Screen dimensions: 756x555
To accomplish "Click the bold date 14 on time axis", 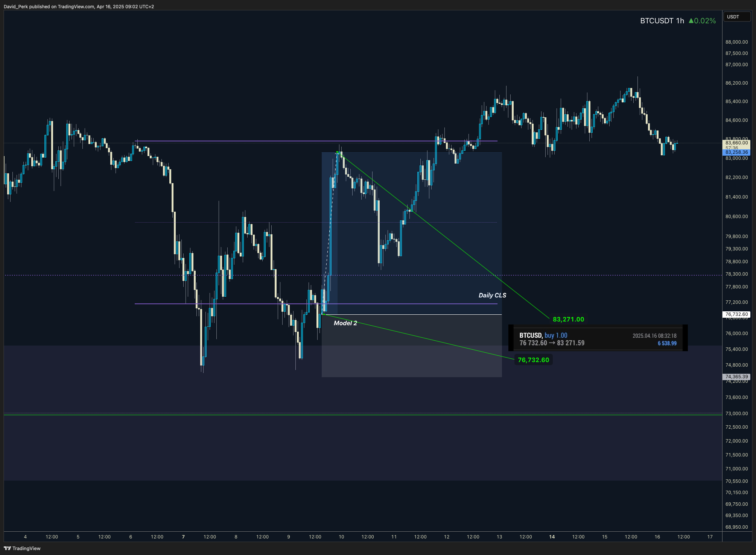I will tap(552, 537).
